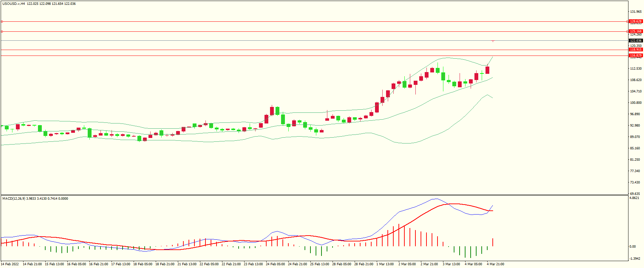Click the 28 Feb 21:00 time axis label
Viewport: 644px width, 268px height.
pos(364,264)
